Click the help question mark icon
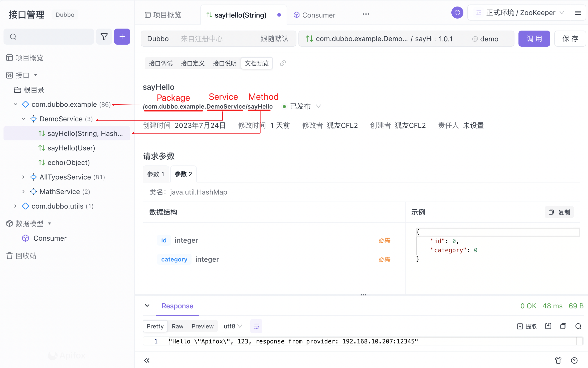The height and width of the screenshot is (368, 588). point(574,360)
